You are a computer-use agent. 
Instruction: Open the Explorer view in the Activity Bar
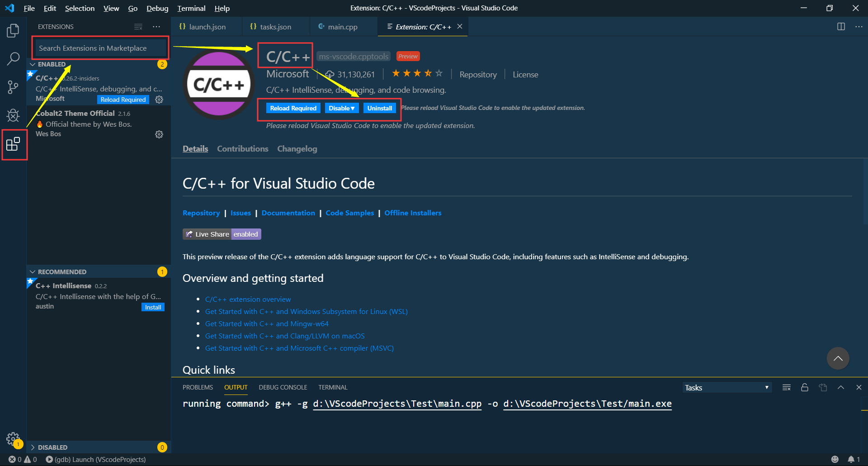click(13, 30)
